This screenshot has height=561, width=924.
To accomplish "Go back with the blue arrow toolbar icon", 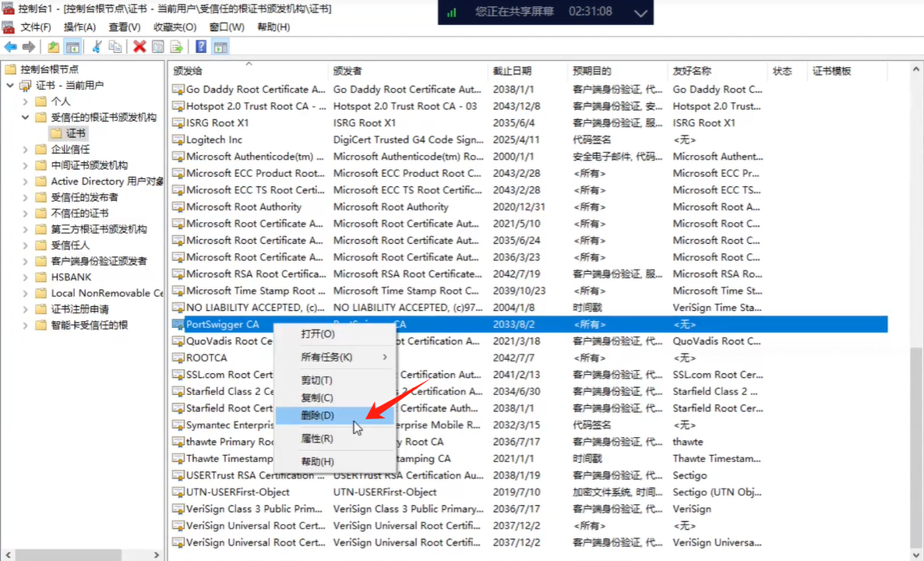I will tap(11, 47).
